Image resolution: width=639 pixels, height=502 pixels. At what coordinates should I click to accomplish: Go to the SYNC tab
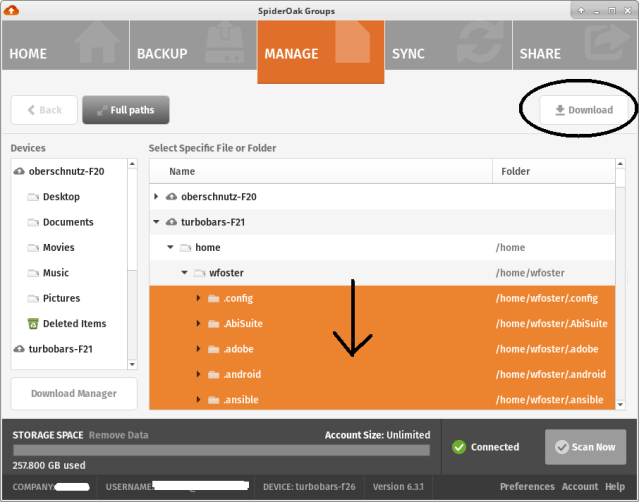447,53
